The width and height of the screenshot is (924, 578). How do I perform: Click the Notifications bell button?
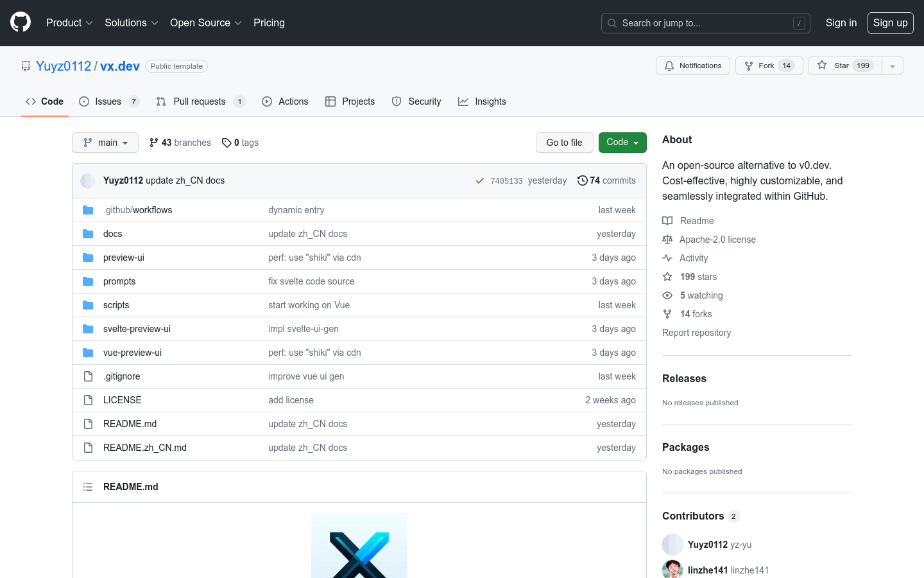(693, 66)
